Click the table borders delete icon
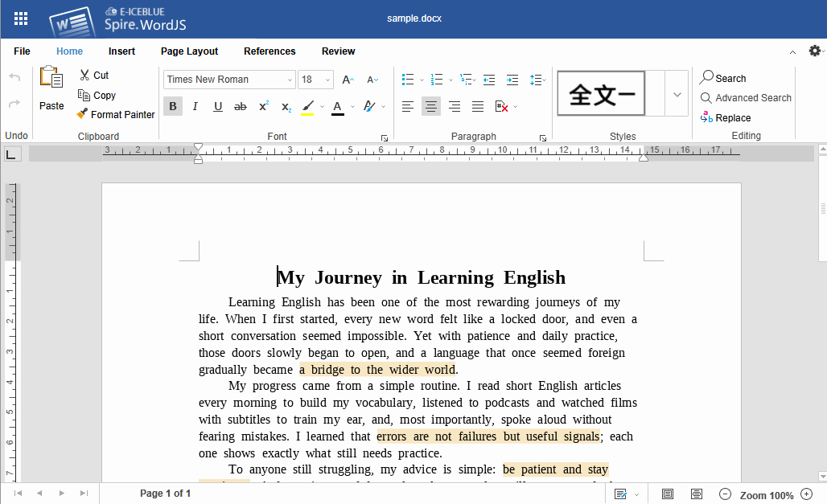This screenshot has width=827, height=504. coord(501,106)
